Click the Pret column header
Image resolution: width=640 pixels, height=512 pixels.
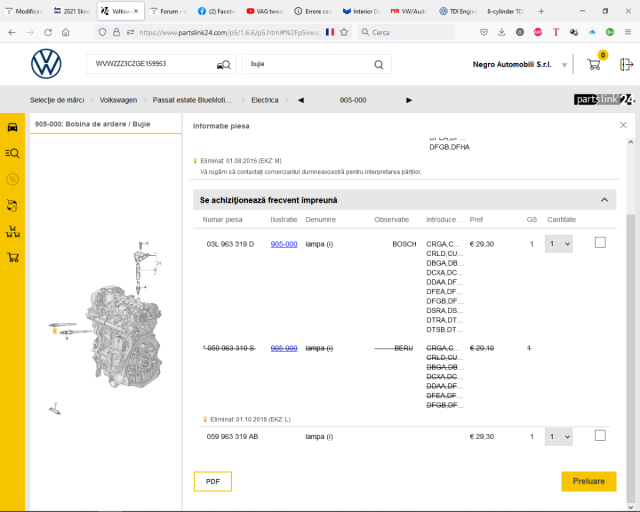click(476, 219)
